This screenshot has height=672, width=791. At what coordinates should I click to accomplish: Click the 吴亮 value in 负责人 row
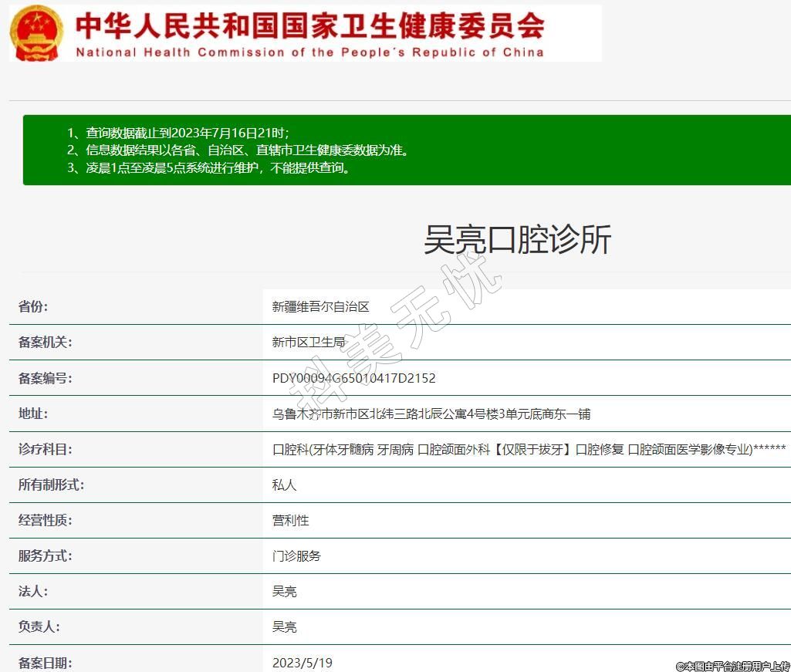(x=284, y=626)
